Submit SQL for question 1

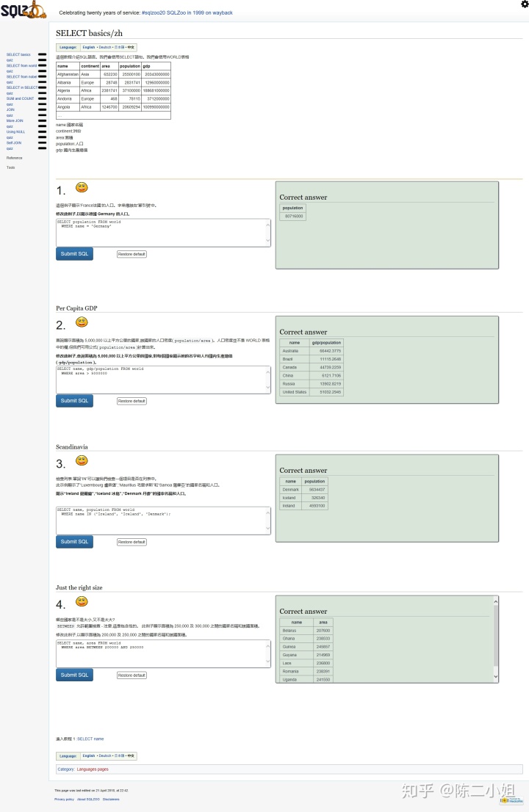click(74, 254)
